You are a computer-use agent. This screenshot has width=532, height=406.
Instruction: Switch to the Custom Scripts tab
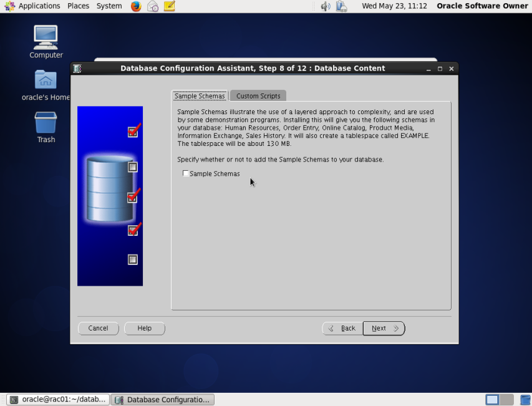click(x=258, y=95)
